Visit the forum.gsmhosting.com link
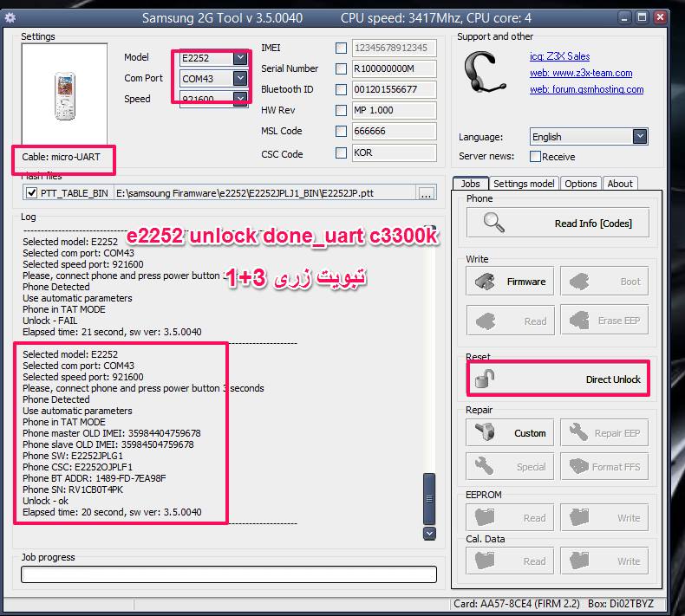The image size is (685, 616). coord(587,89)
